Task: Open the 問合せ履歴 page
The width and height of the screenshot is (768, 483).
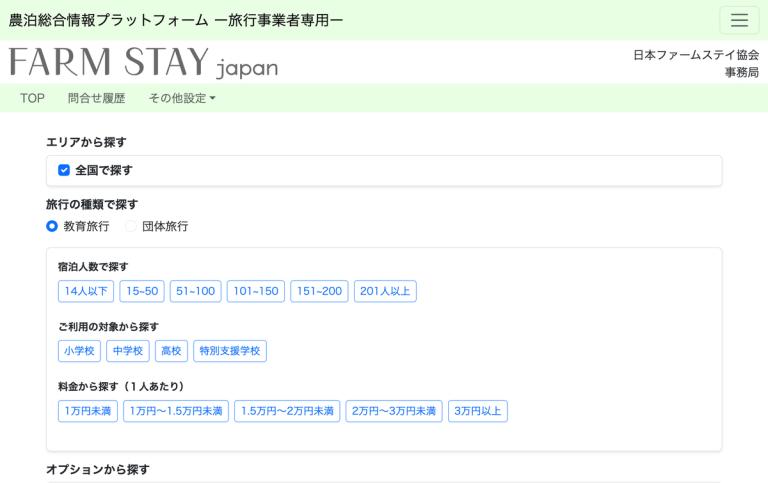Action: tap(96, 98)
